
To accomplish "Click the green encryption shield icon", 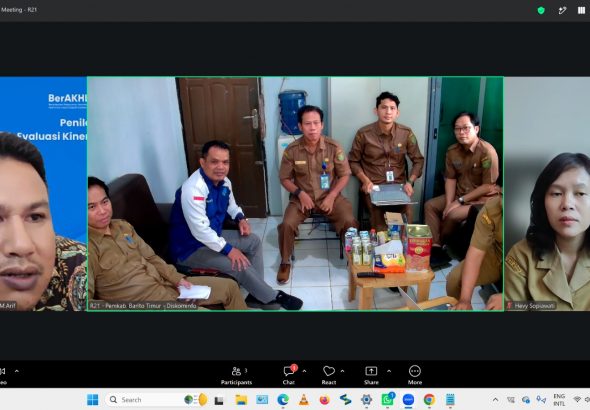I will pyautogui.click(x=541, y=11).
